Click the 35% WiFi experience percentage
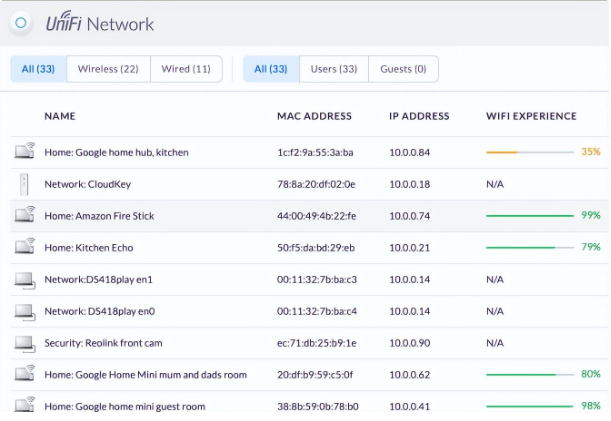Viewport: 611px width, 421px height. coord(591,152)
